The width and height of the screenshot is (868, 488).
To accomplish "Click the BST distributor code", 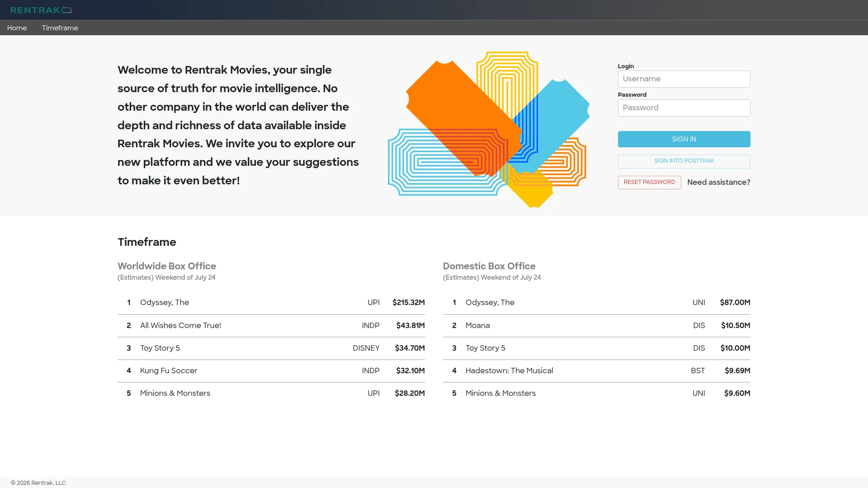I will click(x=698, y=371).
